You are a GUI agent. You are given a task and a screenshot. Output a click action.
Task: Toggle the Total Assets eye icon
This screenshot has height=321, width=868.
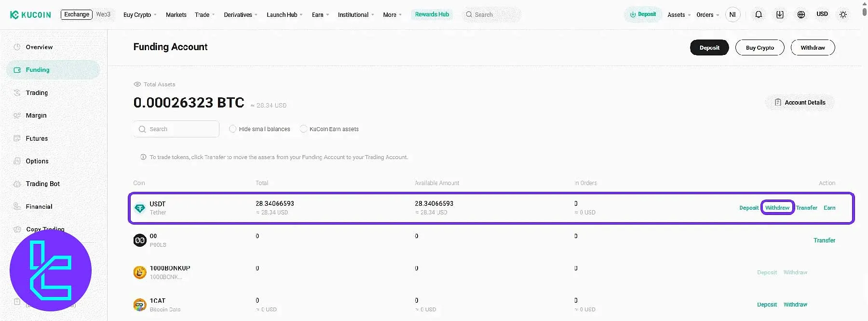(x=137, y=84)
